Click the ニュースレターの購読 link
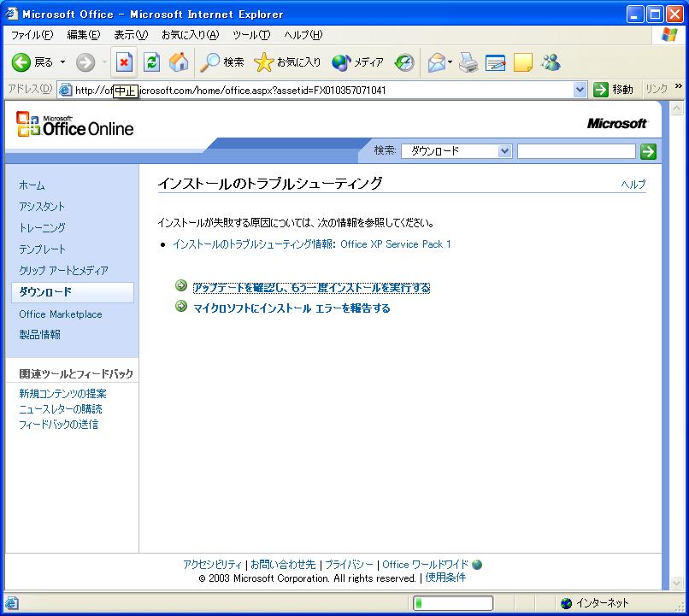Viewport: 689px width, 616px height. (60, 409)
